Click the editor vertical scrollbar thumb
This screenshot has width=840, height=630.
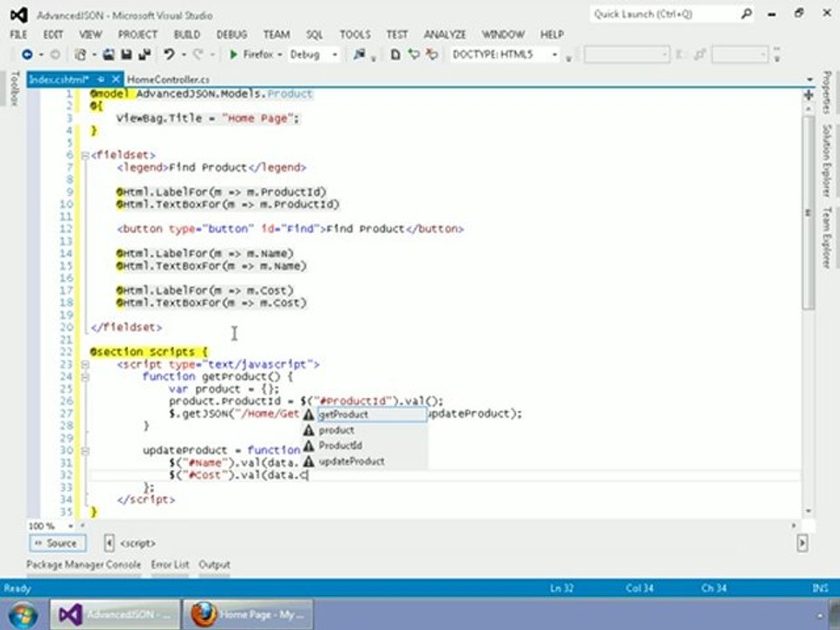808,212
